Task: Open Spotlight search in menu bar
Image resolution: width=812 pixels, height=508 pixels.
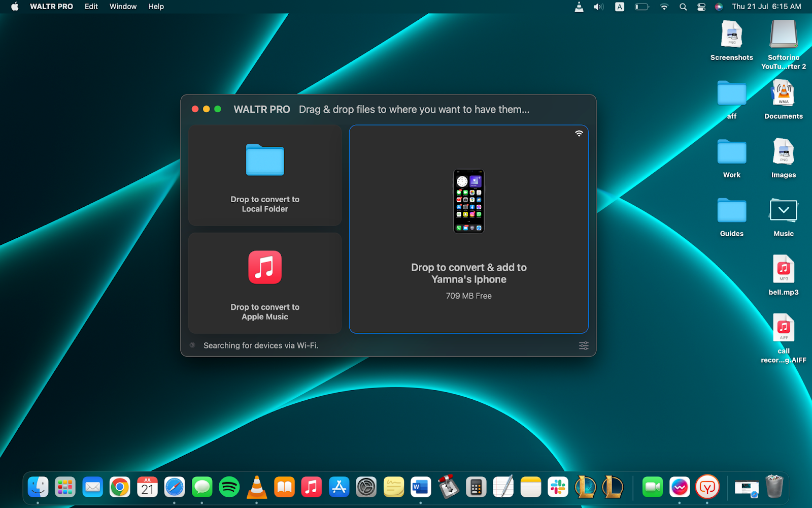Action: click(683, 7)
